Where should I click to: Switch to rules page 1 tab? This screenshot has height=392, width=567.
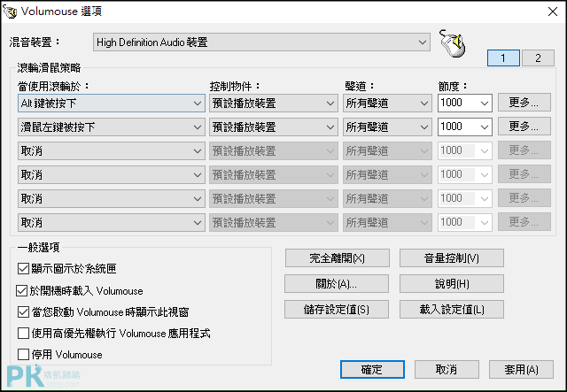pyautogui.click(x=503, y=58)
